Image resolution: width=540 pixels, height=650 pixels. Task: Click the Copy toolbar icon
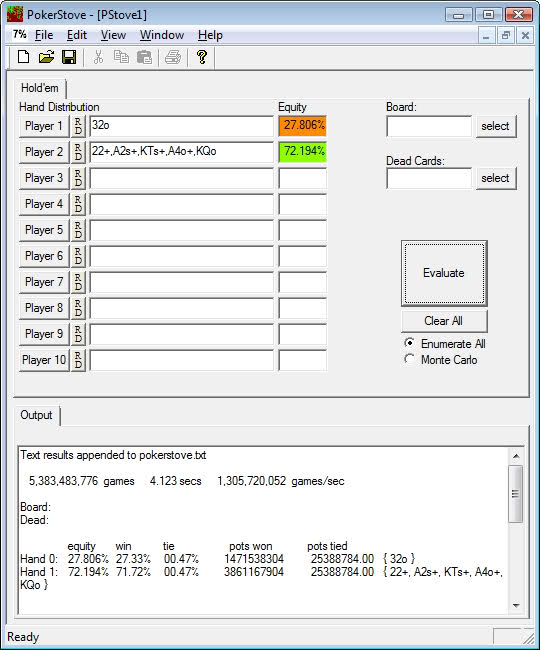121,57
